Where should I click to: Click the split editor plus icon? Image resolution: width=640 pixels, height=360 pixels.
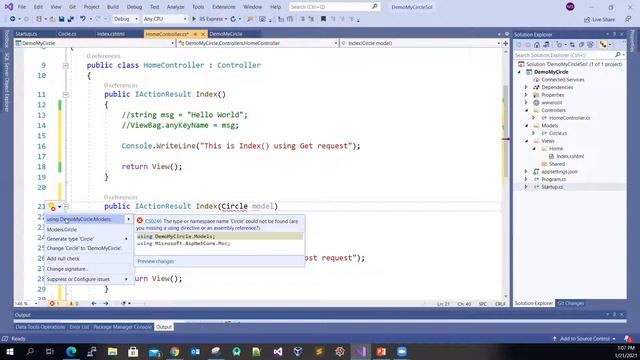(x=506, y=43)
